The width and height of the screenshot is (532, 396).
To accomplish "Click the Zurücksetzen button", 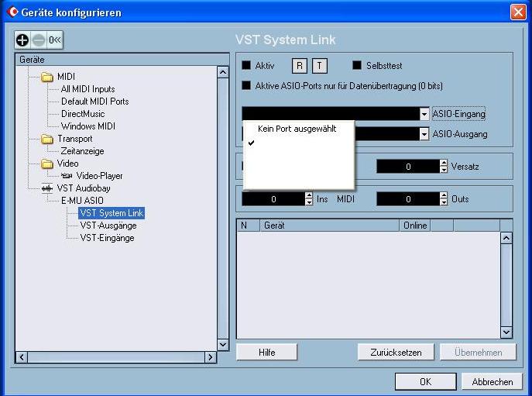I will coord(396,352).
